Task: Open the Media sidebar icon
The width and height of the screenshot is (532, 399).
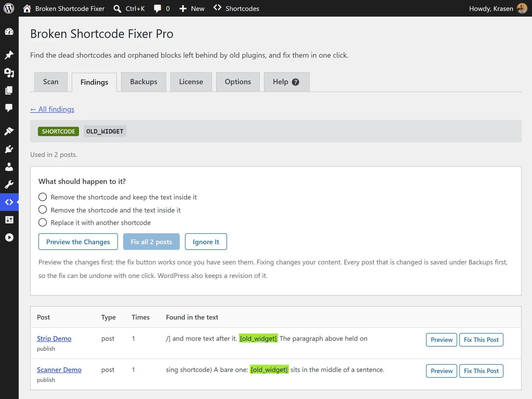Action: [x=9, y=73]
